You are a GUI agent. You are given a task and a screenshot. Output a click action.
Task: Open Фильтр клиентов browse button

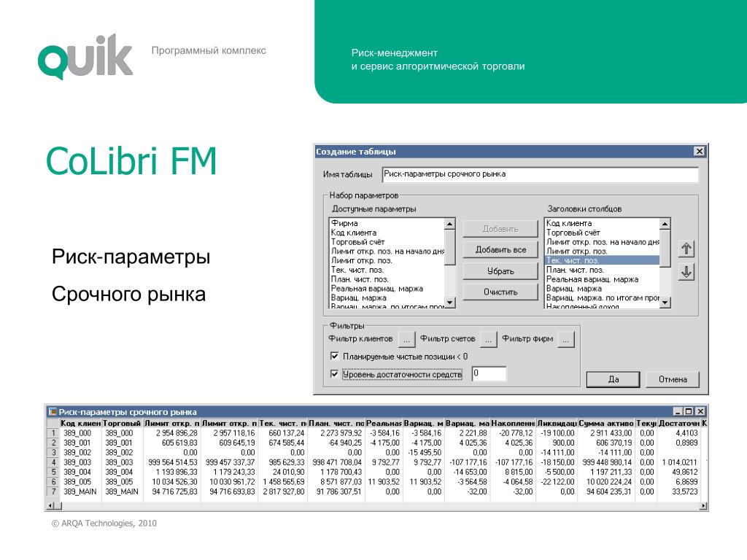click(406, 340)
